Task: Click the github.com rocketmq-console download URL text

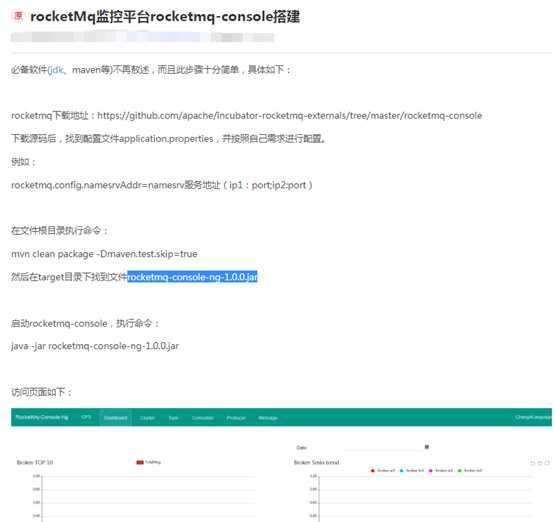Action: pyautogui.click(x=290, y=116)
